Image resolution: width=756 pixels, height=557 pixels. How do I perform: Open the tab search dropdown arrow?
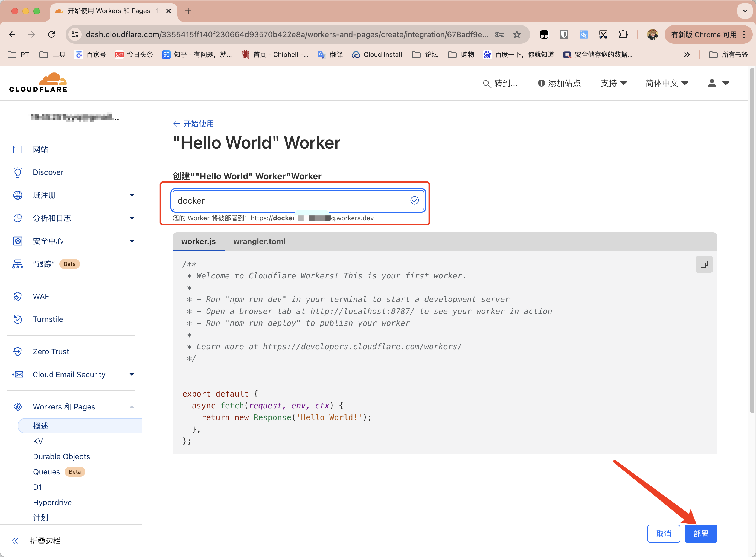[x=745, y=11]
